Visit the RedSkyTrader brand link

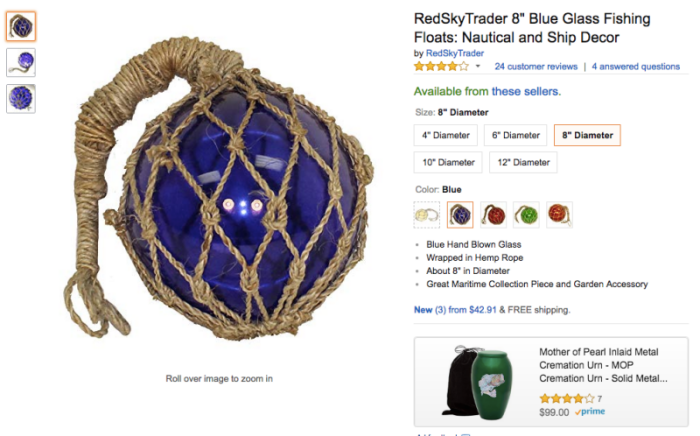454,53
